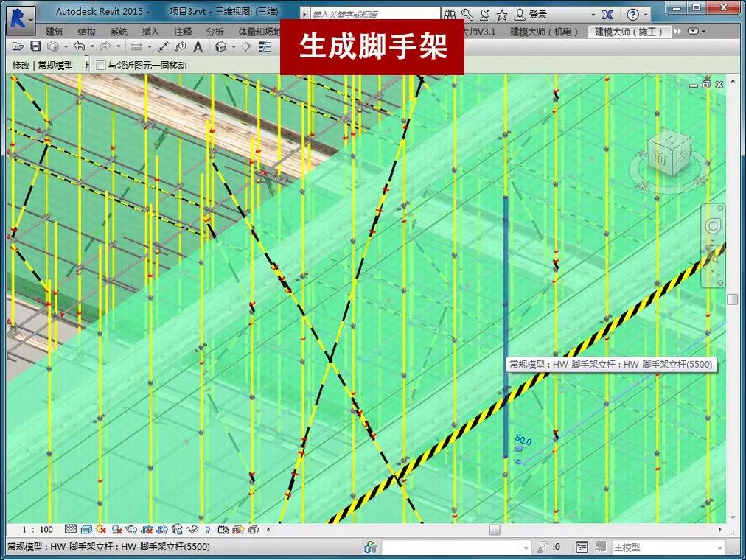Click the Unlocked 3D View house icon
746x560 pixels.
pyautogui.click(x=177, y=529)
